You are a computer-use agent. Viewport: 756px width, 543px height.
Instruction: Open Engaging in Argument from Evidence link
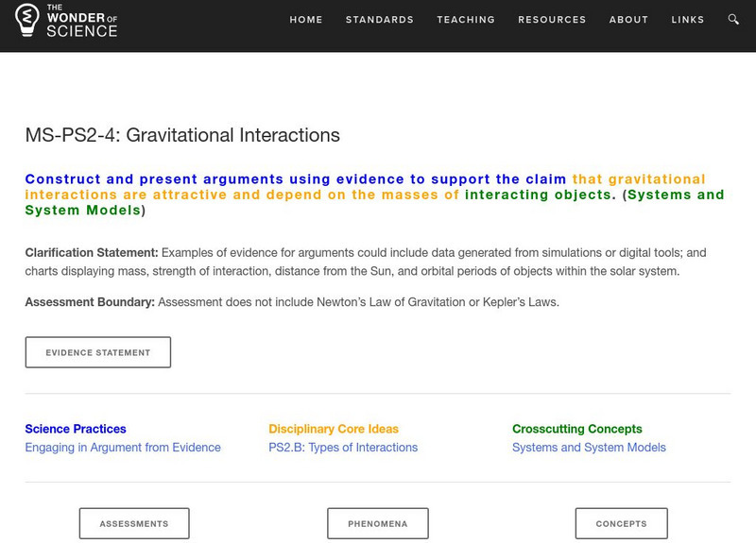tap(123, 448)
